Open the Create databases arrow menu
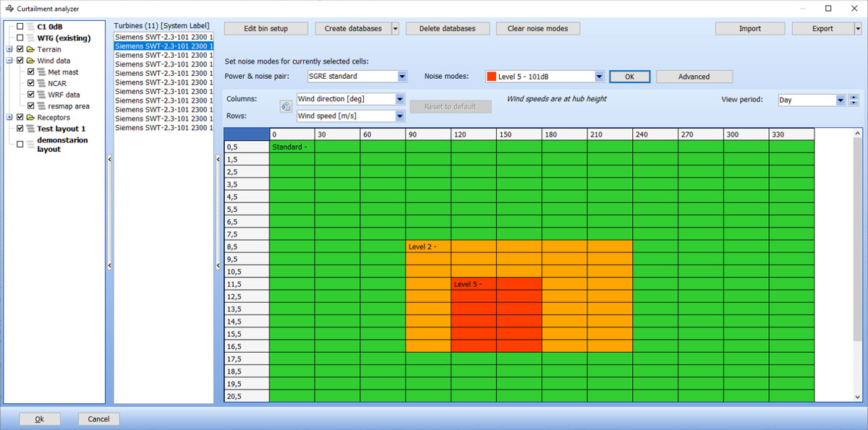The height and width of the screenshot is (430, 868). (395, 29)
